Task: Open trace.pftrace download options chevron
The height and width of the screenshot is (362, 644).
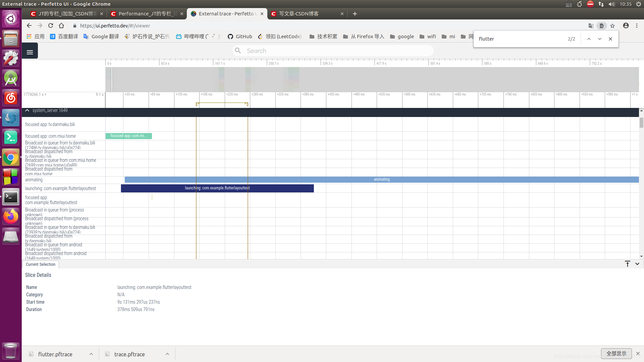Action: 167,354
